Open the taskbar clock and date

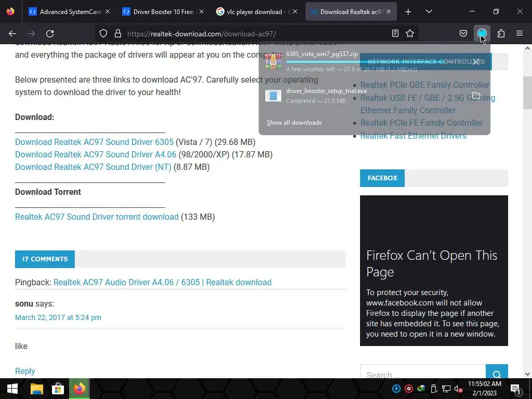(x=485, y=389)
